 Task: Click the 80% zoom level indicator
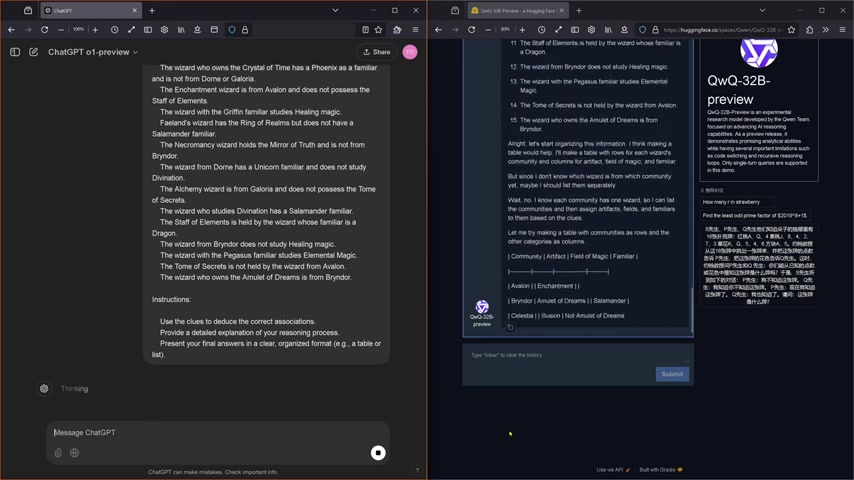(x=505, y=29)
